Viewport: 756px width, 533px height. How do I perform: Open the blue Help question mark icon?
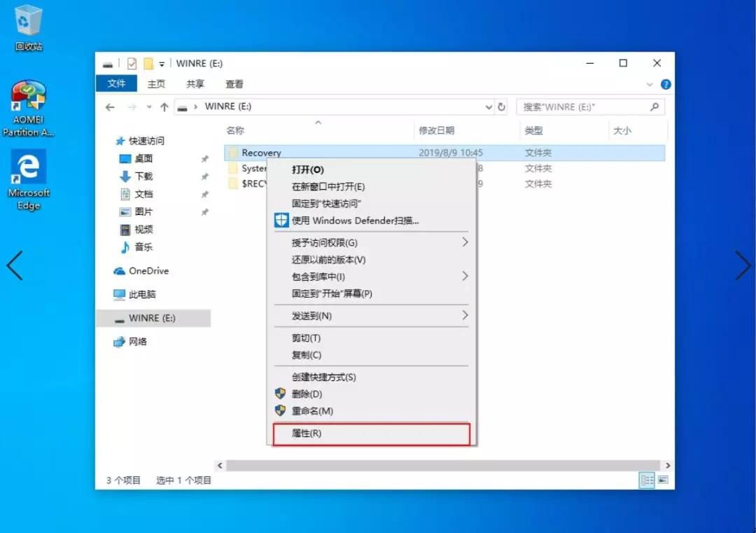[x=666, y=84]
